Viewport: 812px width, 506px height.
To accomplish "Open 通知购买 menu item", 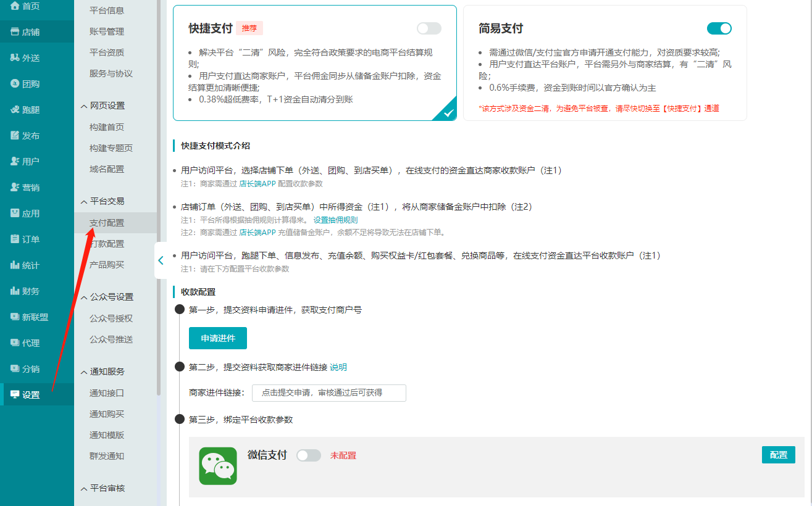I will 107,414.
